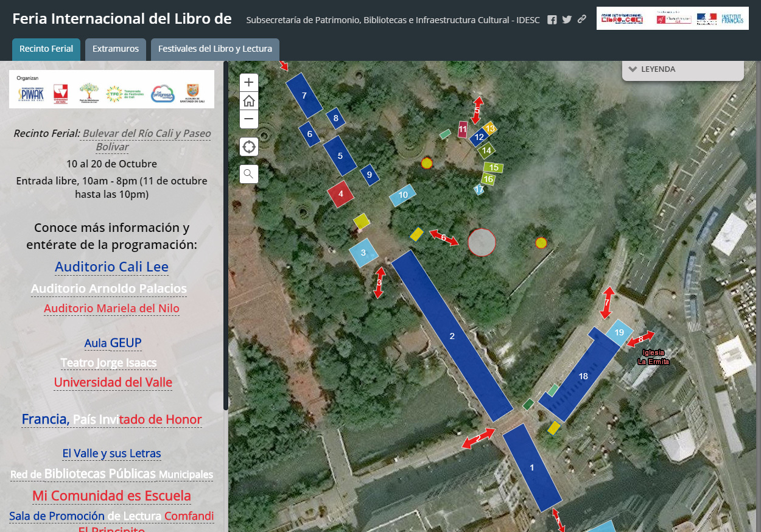This screenshot has width=761, height=532.
Task: Switch to the Extramuros tab
Action: click(x=115, y=49)
